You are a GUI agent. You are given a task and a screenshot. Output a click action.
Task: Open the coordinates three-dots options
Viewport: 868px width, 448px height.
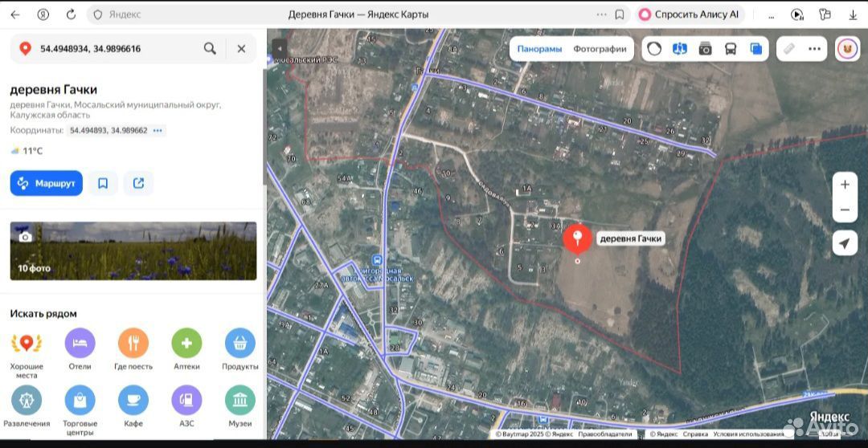pos(158,131)
